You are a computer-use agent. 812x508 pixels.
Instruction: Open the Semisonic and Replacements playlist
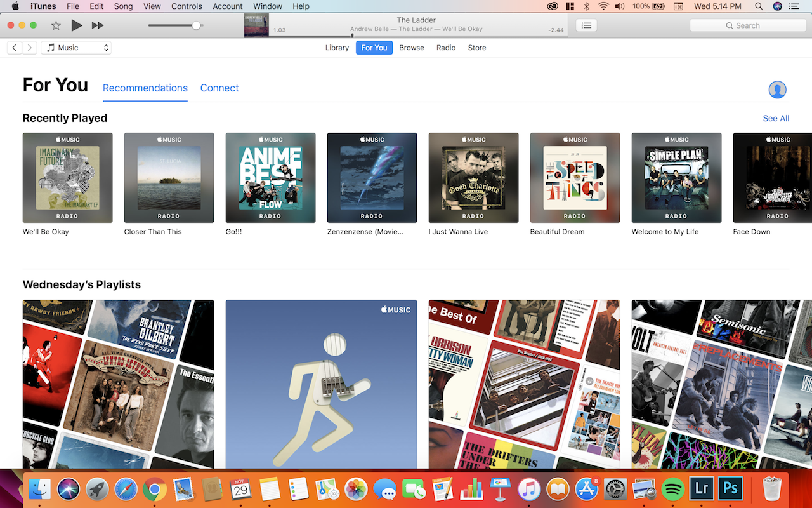point(722,384)
